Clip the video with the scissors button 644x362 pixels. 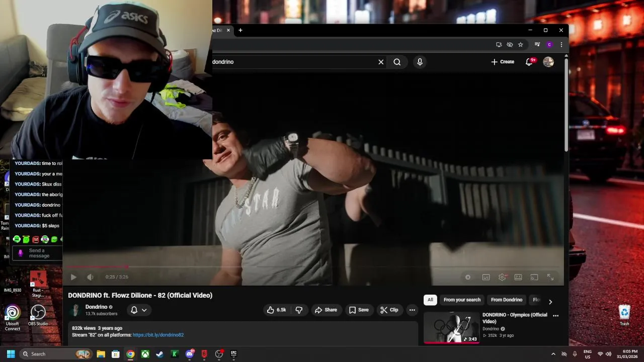389,310
